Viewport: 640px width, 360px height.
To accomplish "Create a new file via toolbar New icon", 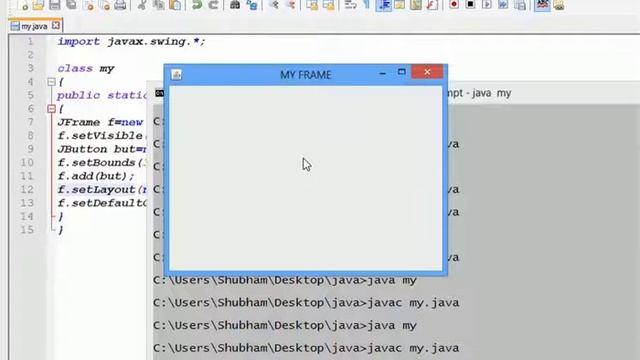I will tap(24, 5).
